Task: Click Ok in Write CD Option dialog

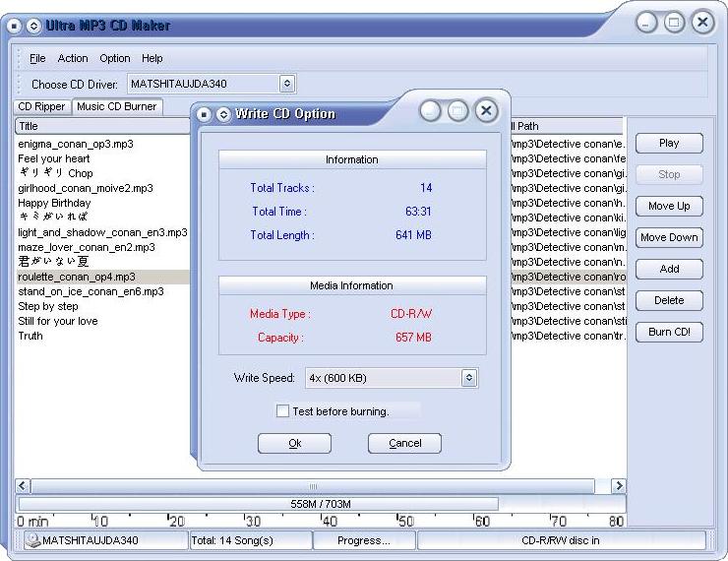Action: (294, 443)
